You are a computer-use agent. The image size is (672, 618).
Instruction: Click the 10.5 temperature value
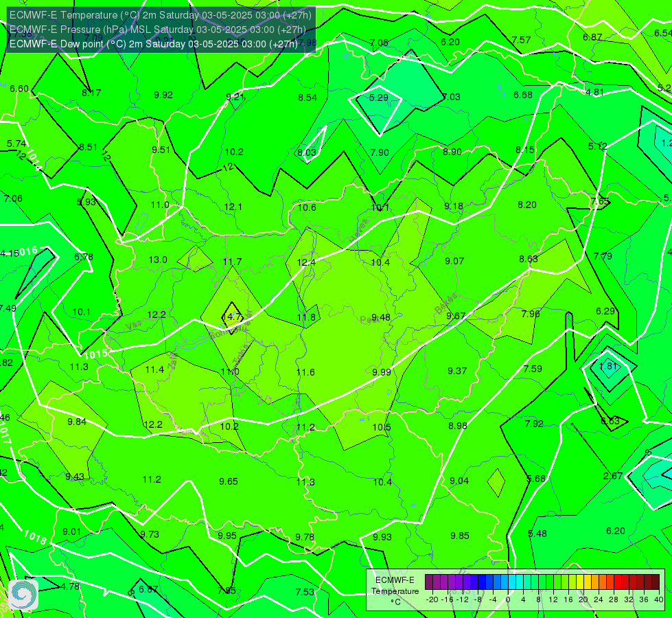[382, 427]
